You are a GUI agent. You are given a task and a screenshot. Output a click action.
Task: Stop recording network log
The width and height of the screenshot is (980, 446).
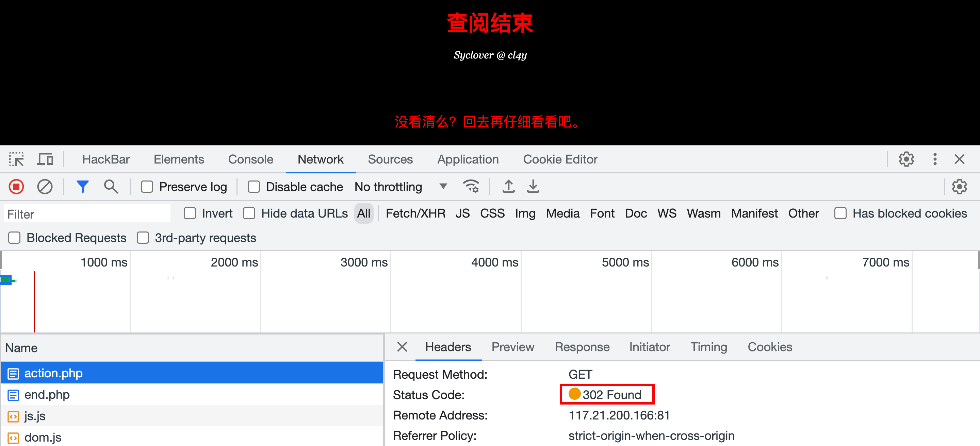pos(16,187)
